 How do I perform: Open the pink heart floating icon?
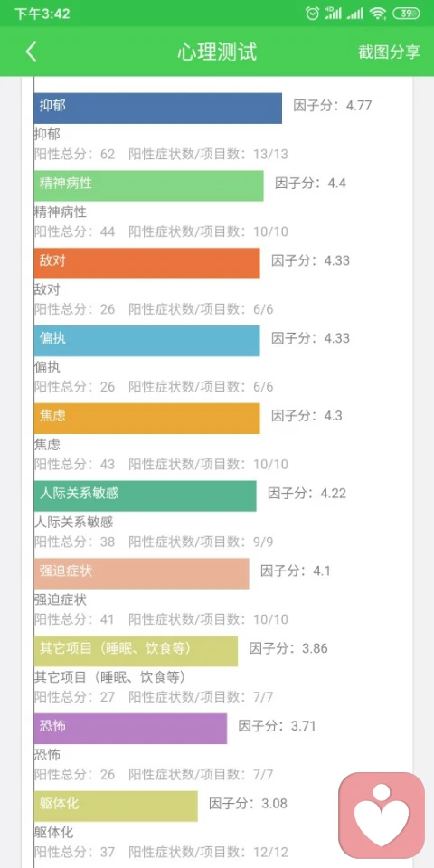tap(382, 816)
